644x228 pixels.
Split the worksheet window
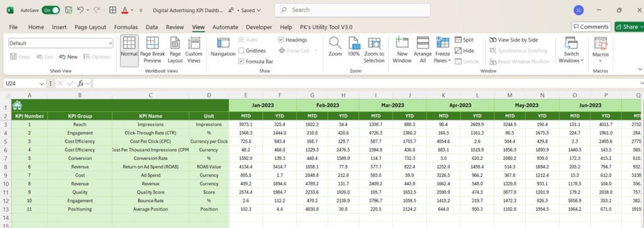(x=464, y=40)
